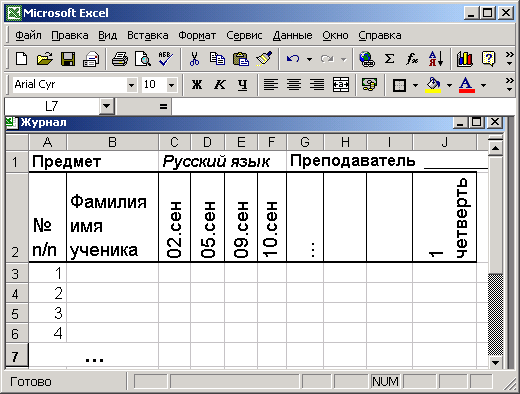Open the Сервис menu
This screenshot has height=394, width=520.
[244, 35]
